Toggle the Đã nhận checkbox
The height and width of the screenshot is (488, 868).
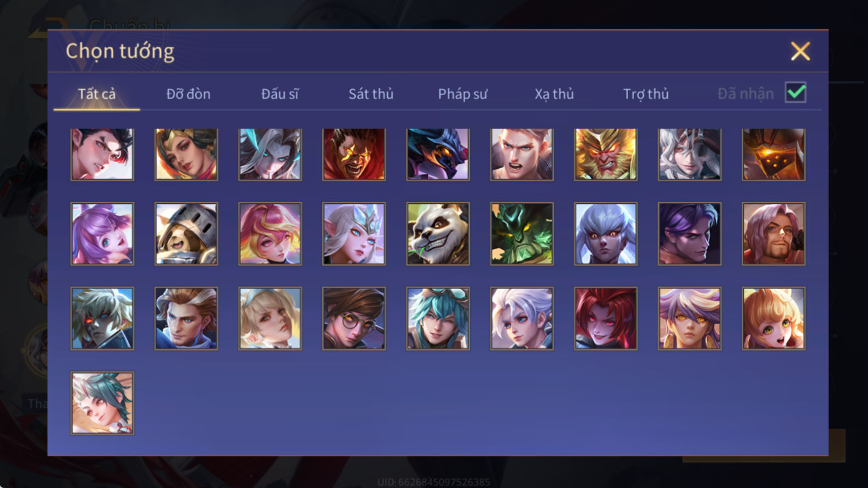[x=795, y=93]
